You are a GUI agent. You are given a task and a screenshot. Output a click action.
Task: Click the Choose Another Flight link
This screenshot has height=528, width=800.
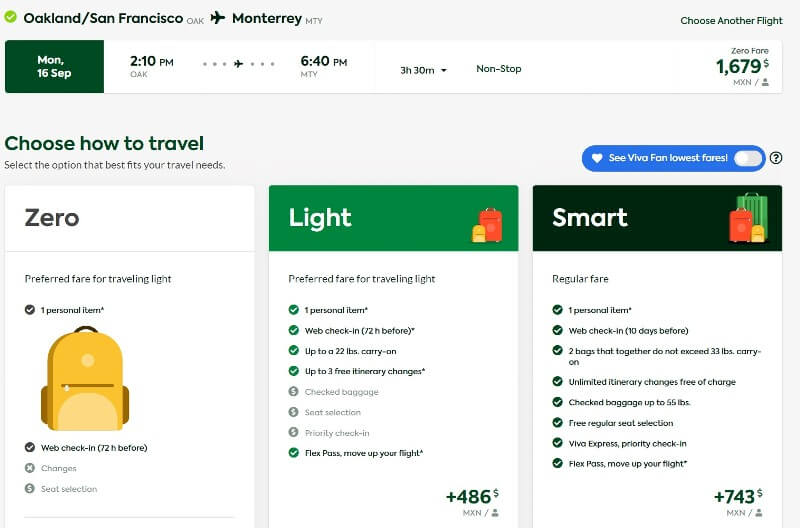point(731,21)
